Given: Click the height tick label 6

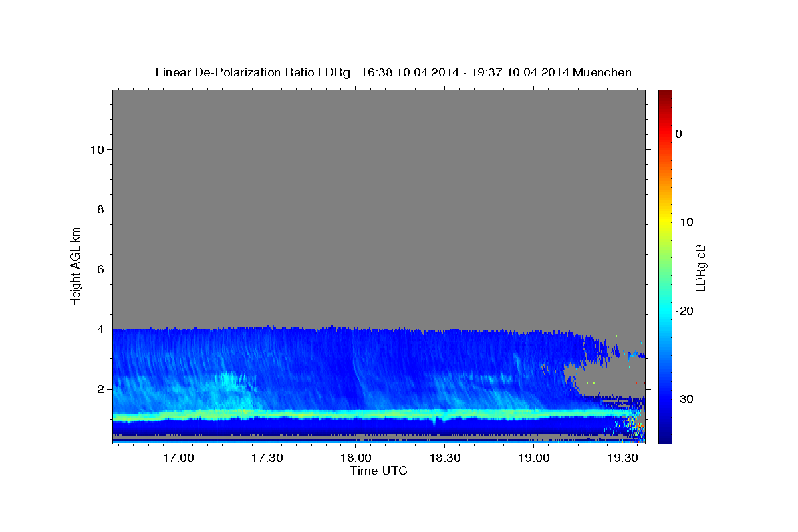Looking at the screenshot, I should (100, 269).
